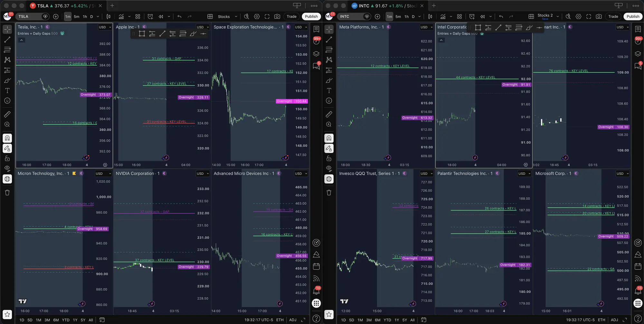644x324 pixels.
Task: Set YTD date range in TSLA window footer
Action: coord(66,320)
